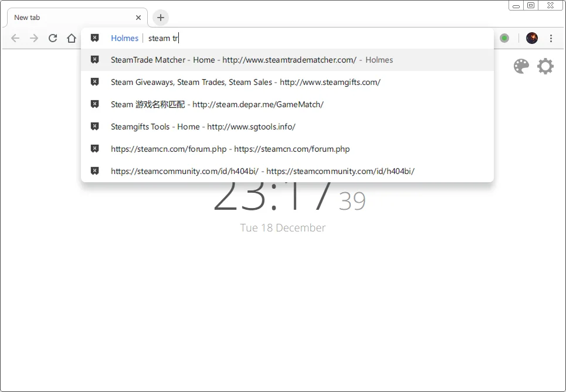Go to the home page icon
This screenshot has height=392, width=566.
pos(72,38)
